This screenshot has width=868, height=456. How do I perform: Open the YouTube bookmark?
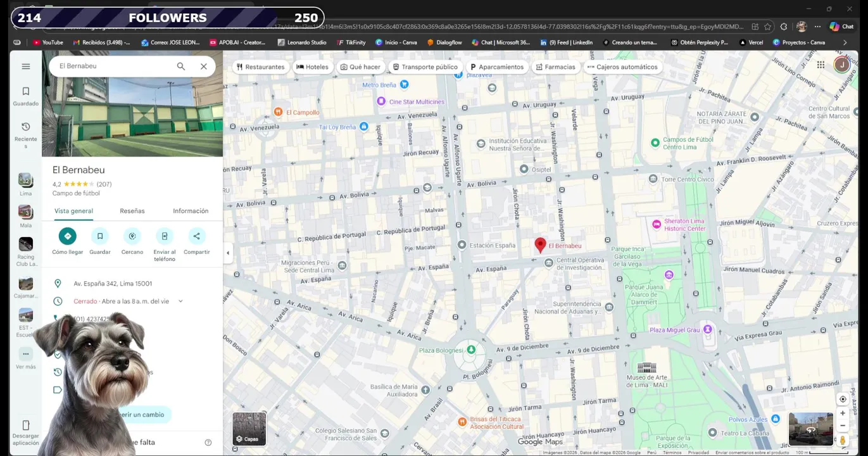[48, 42]
